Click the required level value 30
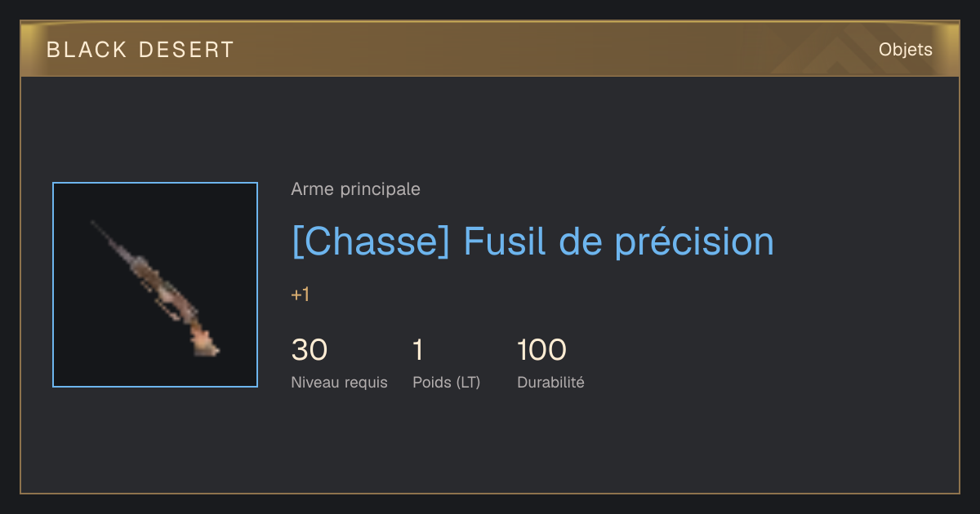Screen dimensions: 980x514 [310, 350]
